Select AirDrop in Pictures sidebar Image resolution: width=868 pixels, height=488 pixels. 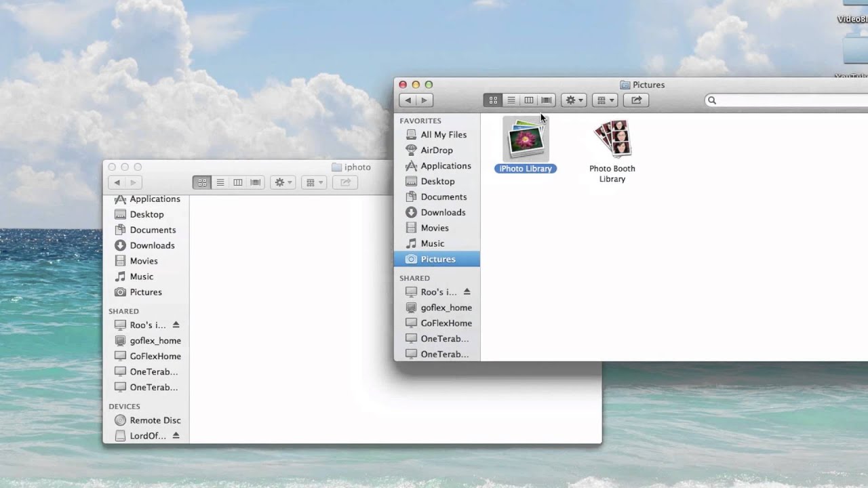click(x=437, y=150)
